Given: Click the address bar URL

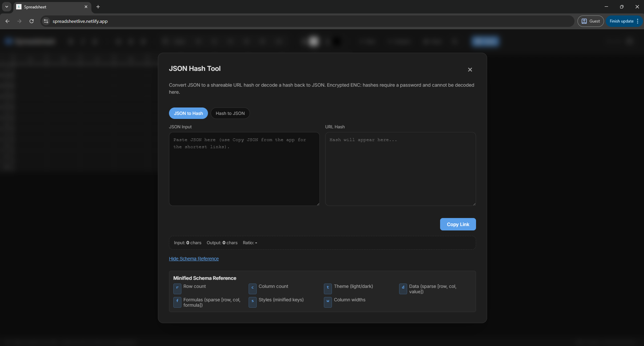Looking at the screenshot, I should (80, 21).
